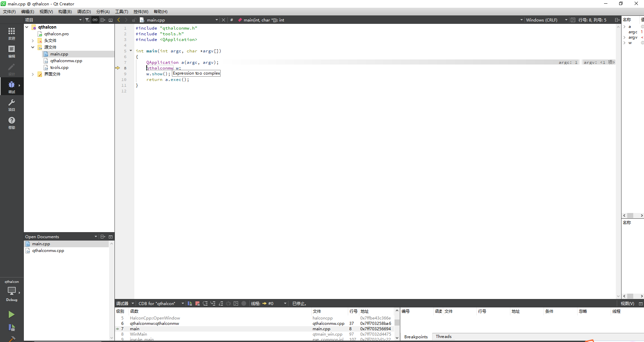The height and width of the screenshot is (342, 644).
Task: Close the project side panel view
Action: click(110, 20)
